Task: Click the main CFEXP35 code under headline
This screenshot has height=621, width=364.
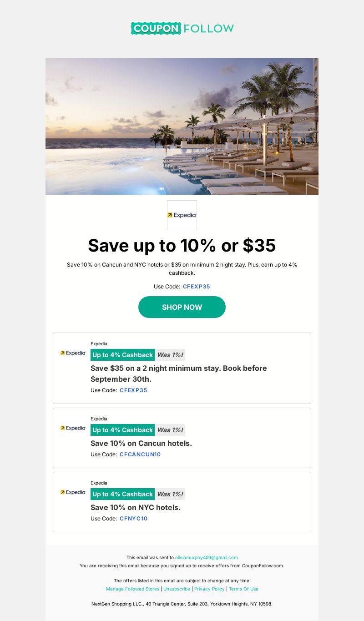Action: [x=197, y=287]
